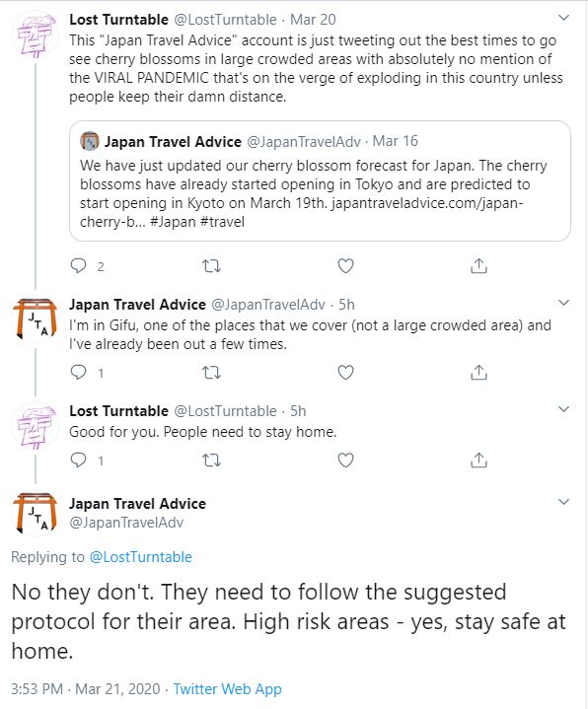Screen dimensions: 588x709
Task: Like Lost Turntable's Mar 20 tweet
Action: coord(345,266)
